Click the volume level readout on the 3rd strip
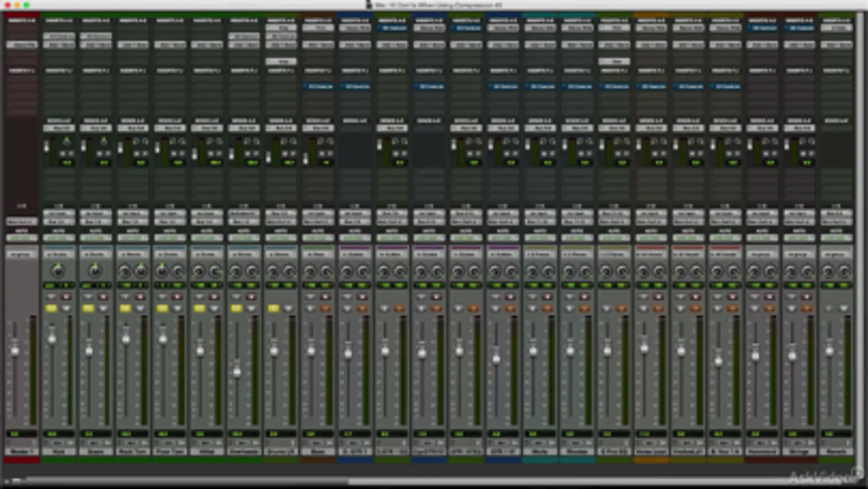 (x=96, y=434)
